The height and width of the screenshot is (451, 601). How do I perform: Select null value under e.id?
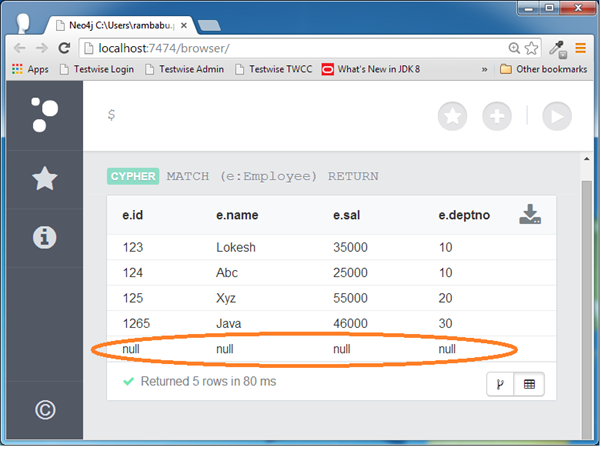[x=131, y=349]
